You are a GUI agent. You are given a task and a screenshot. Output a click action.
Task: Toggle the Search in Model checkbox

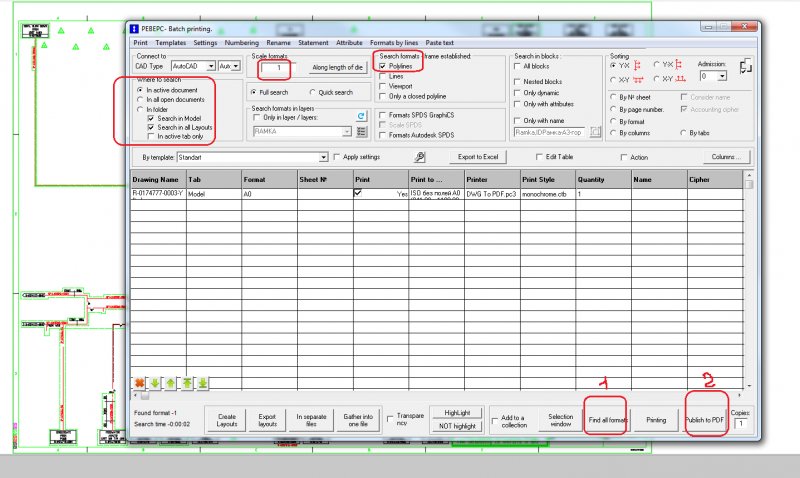[x=151, y=118]
